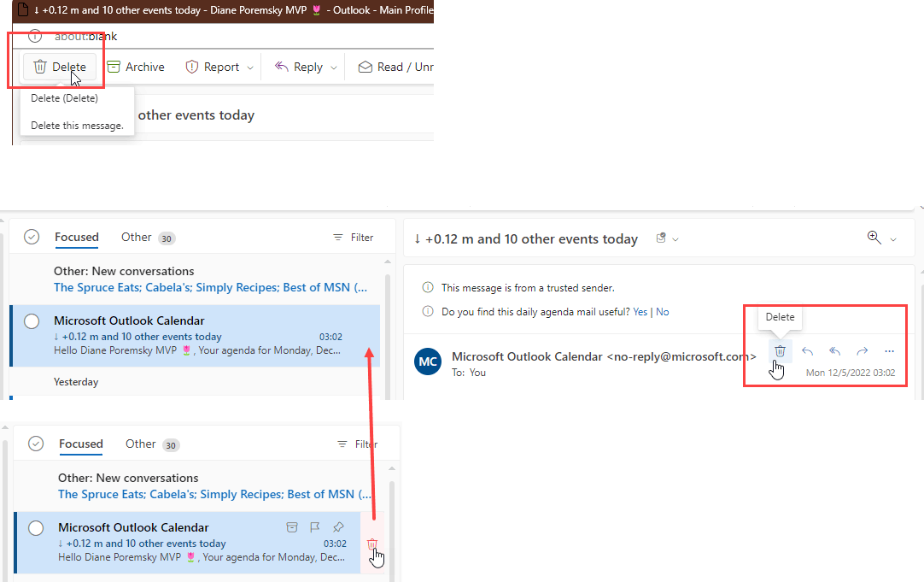Click the magnifier zoom icon in reading pane
924x582 pixels.
(x=874, y=238)
